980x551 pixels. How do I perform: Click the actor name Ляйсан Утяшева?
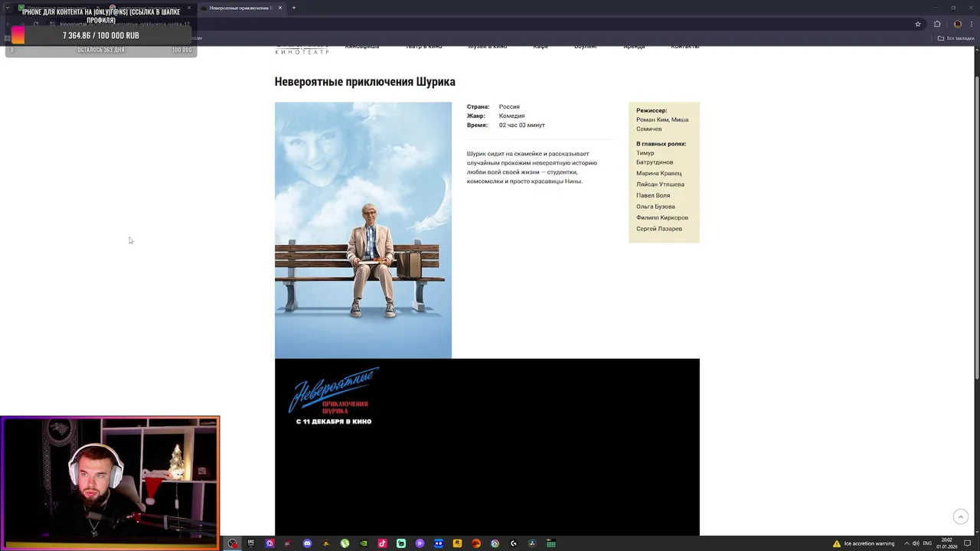[x=660, y=184]
